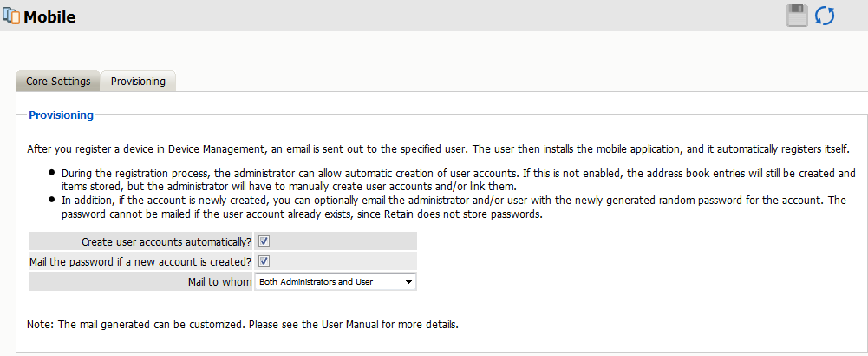Open the Mail to whom dropdown
Viewport: 868px width, 356px height.
coord(336,282)
